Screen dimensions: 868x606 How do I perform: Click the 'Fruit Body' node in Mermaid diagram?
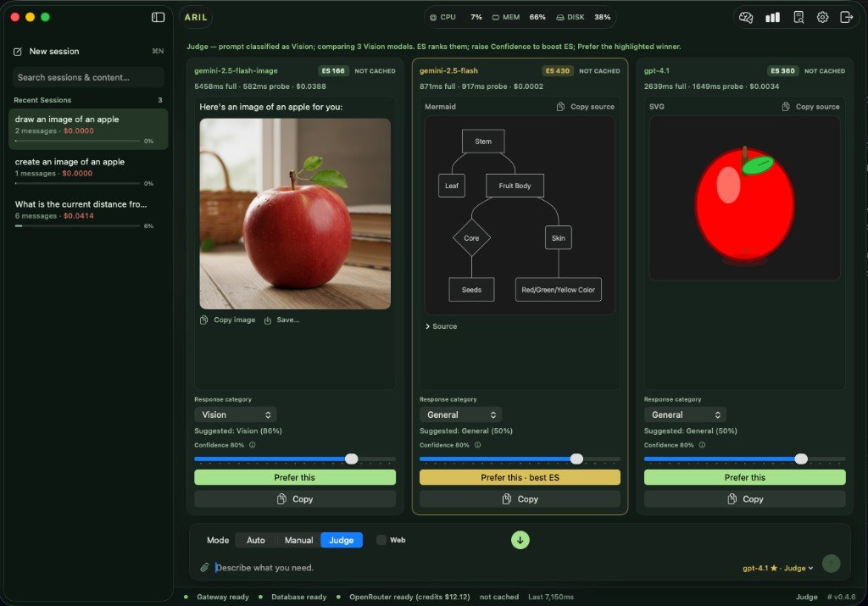pyautogui.click(x=515, y=186)
